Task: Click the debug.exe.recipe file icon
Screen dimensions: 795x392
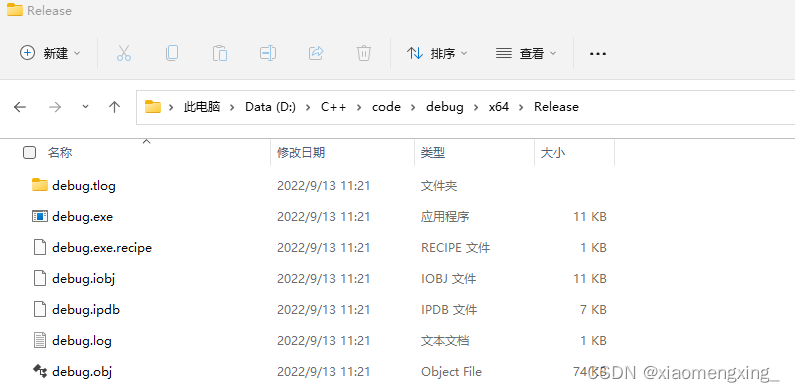Action: [40, 247]
